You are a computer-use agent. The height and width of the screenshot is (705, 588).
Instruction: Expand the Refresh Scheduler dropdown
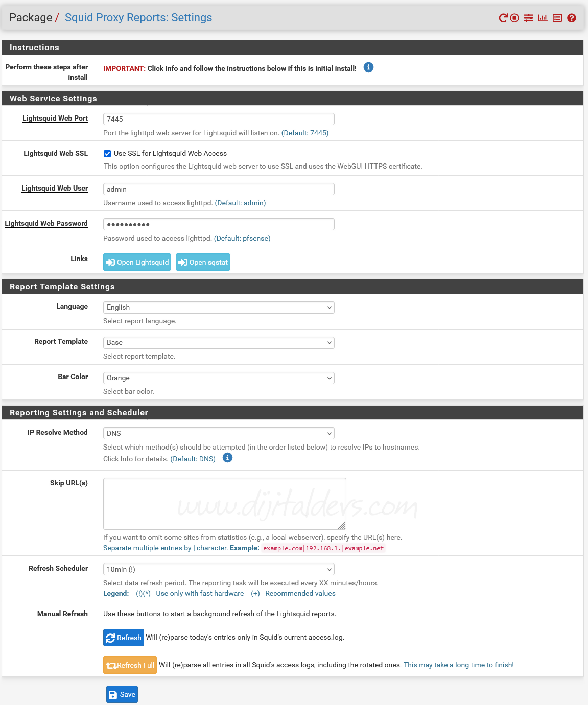219,569
